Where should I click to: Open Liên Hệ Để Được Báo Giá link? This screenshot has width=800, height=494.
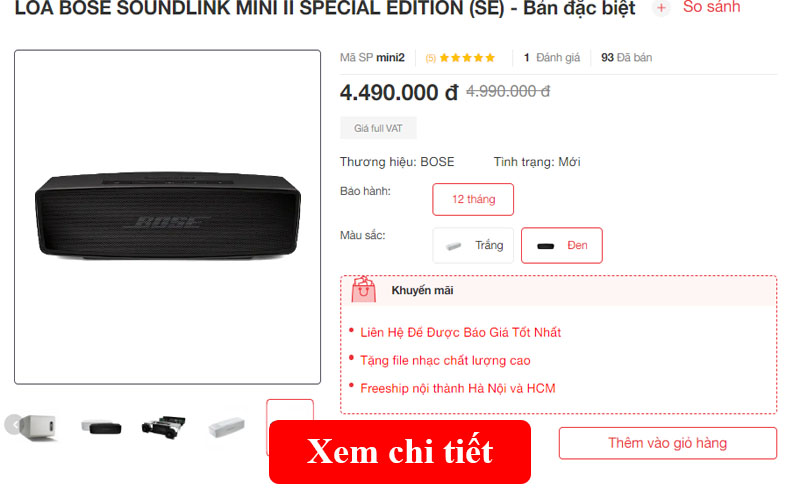pos(460,333)
